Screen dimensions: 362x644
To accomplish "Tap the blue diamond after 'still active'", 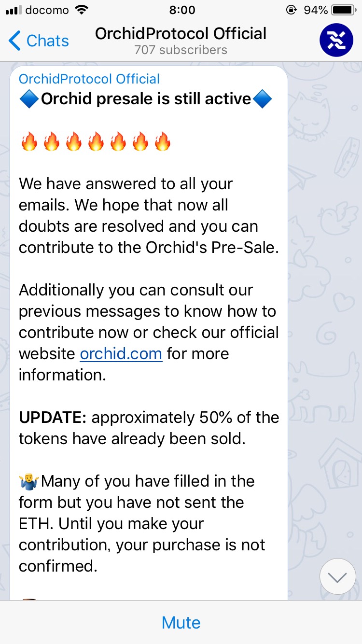I will [x=262, y=99].
